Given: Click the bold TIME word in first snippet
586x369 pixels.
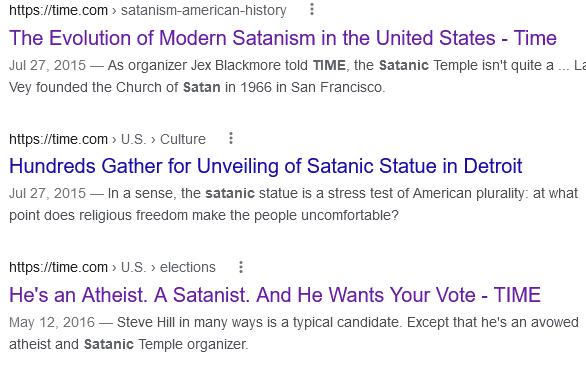Looking at the screenshot, I should point(329,65).
